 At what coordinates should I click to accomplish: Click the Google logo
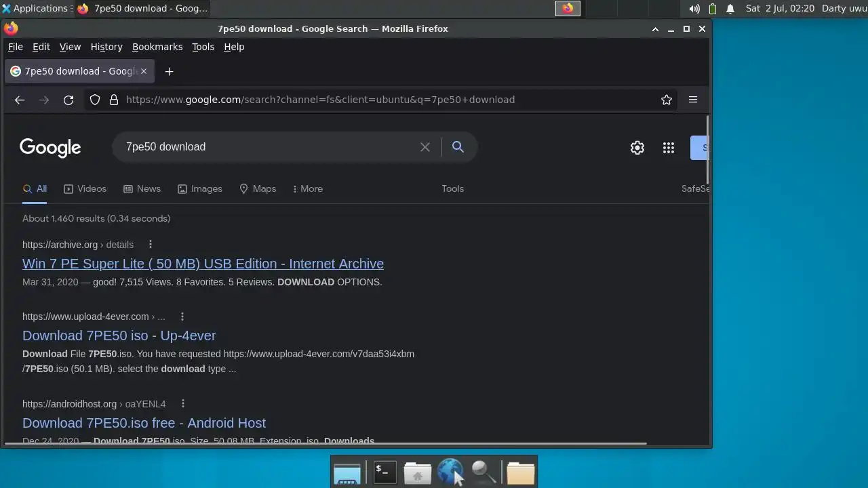50,148
